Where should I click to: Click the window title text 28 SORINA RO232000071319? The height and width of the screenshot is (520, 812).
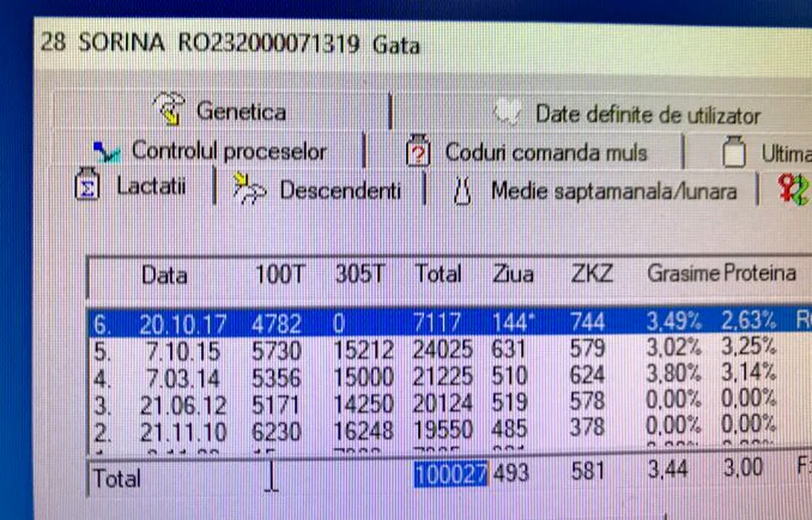pos(200,43)
